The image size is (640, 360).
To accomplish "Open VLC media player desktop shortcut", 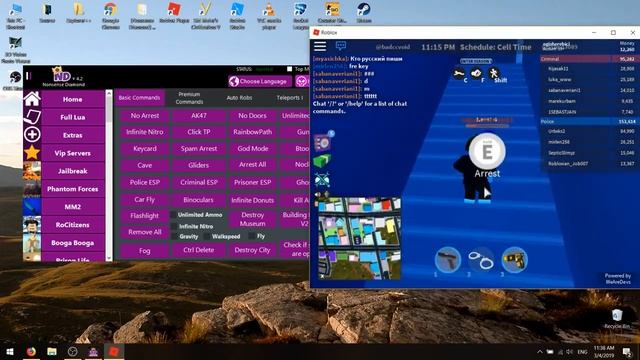I will point(269,16).
